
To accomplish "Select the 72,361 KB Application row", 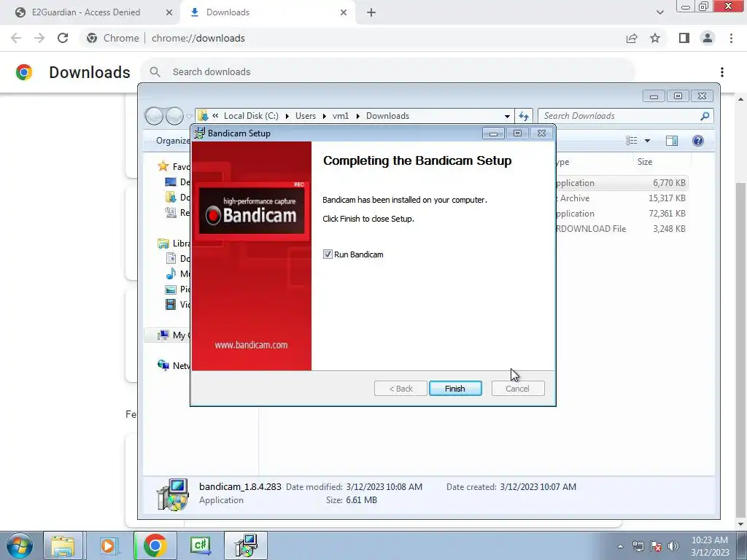I will pos(622,214).
